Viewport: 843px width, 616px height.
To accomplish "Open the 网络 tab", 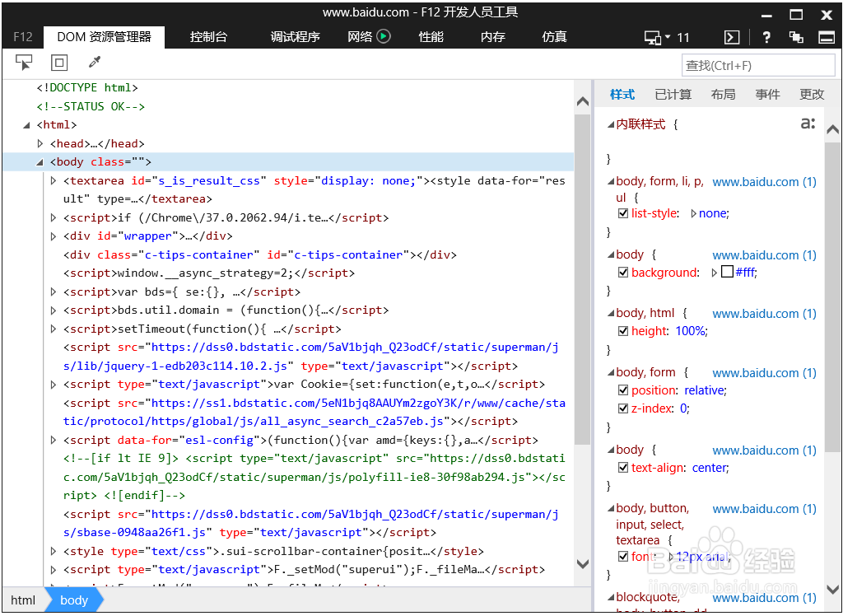I will coord(360,37).
